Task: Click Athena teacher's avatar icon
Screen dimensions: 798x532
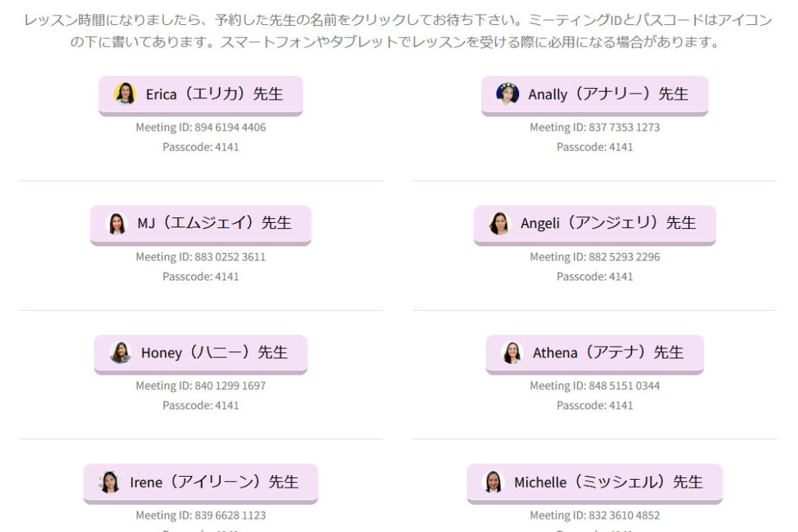Action: (x=512, y=353)
